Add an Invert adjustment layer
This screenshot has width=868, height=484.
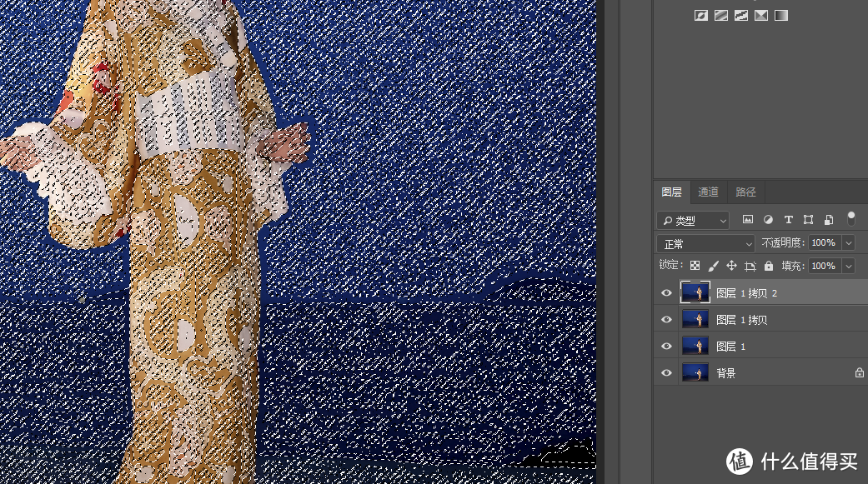click(x=701, y=16)
